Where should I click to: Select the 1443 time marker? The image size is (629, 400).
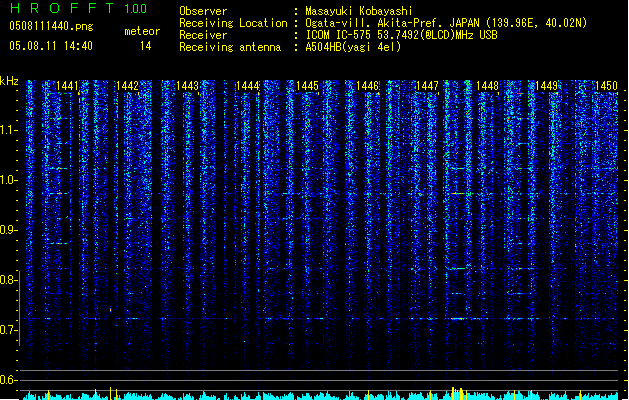[x=187, y=86]
